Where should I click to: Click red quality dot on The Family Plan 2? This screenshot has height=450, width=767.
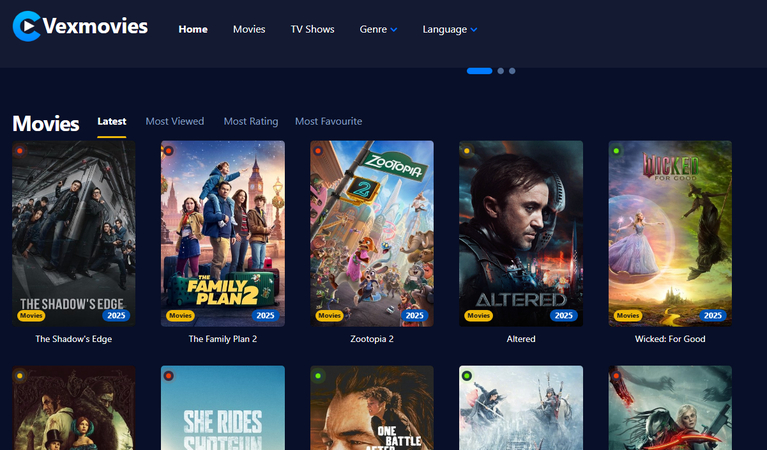(168, 151)
